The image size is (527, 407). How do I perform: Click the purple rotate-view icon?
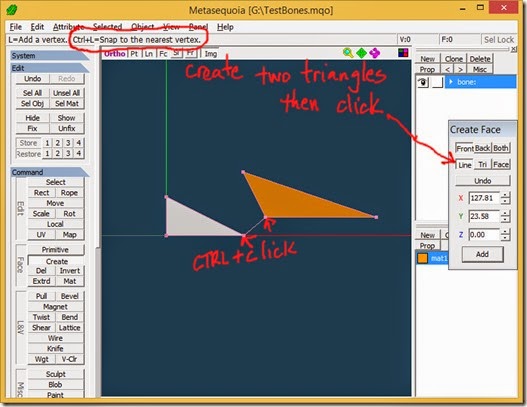374,53
